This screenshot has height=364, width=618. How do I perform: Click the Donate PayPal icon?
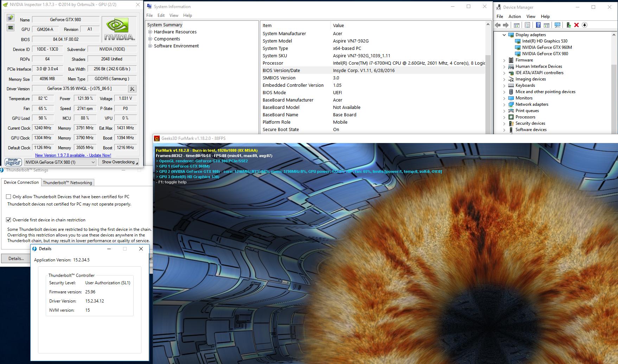[13, 162]
